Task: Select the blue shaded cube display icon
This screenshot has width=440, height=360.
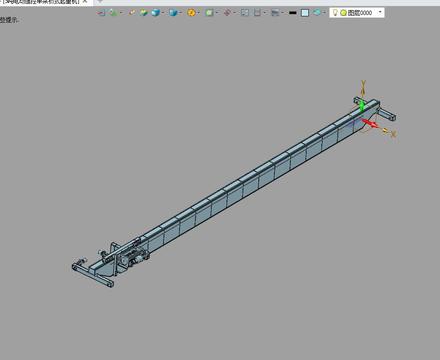Action: pyautogui.click(x=155, y=13)
